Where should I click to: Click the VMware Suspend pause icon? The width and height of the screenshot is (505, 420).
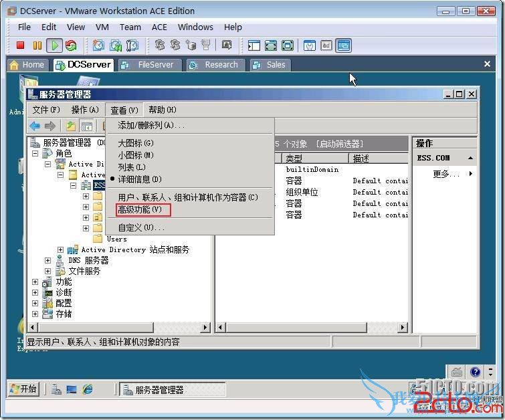[37, 45]
